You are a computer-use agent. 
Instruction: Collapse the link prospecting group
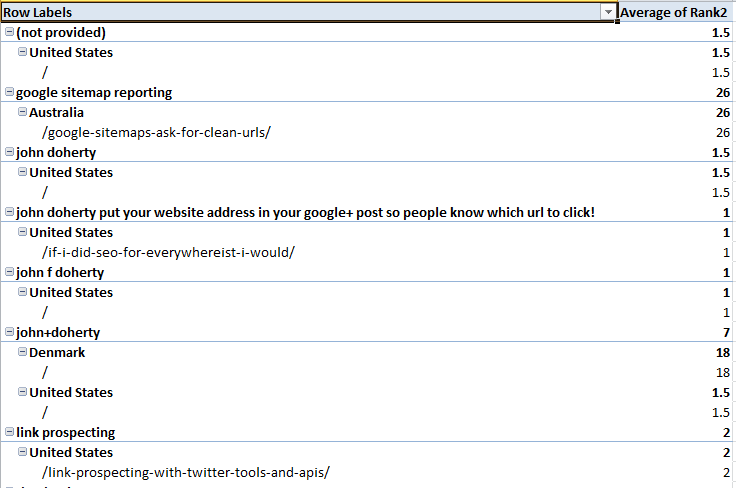point(10,432)
